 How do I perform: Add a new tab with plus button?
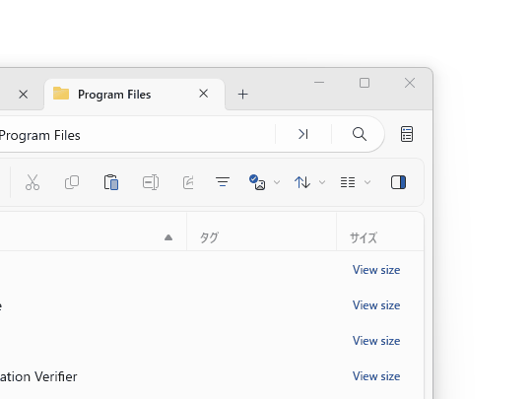(x=243, y=95)
